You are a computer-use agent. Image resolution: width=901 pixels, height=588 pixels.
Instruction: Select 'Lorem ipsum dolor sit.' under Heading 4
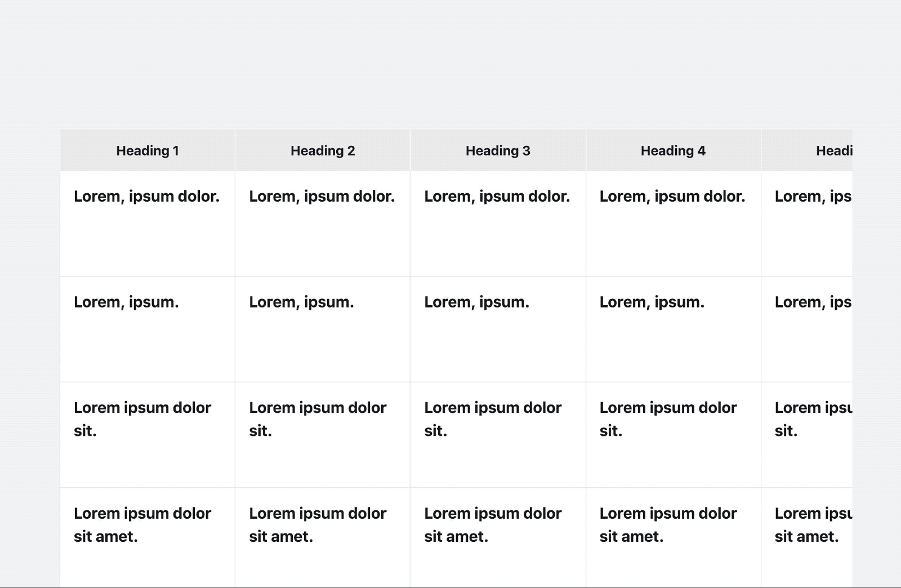(667, 419)
